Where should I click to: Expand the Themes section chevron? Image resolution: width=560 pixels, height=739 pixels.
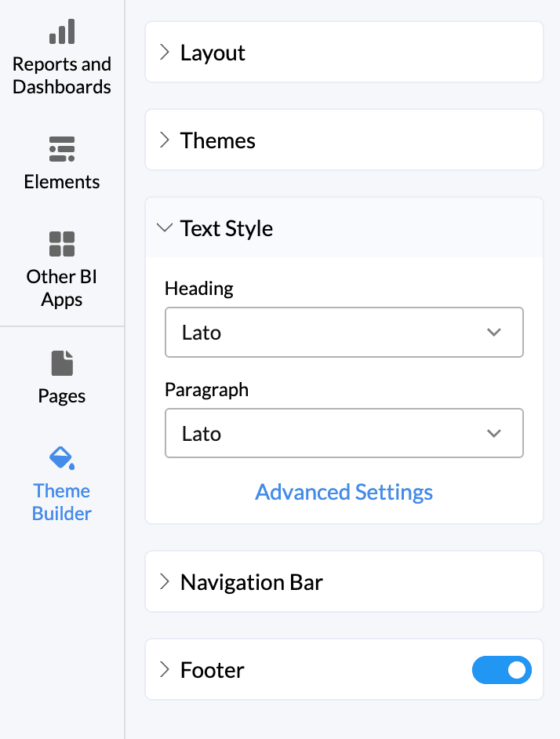click(x=164, y=140)
